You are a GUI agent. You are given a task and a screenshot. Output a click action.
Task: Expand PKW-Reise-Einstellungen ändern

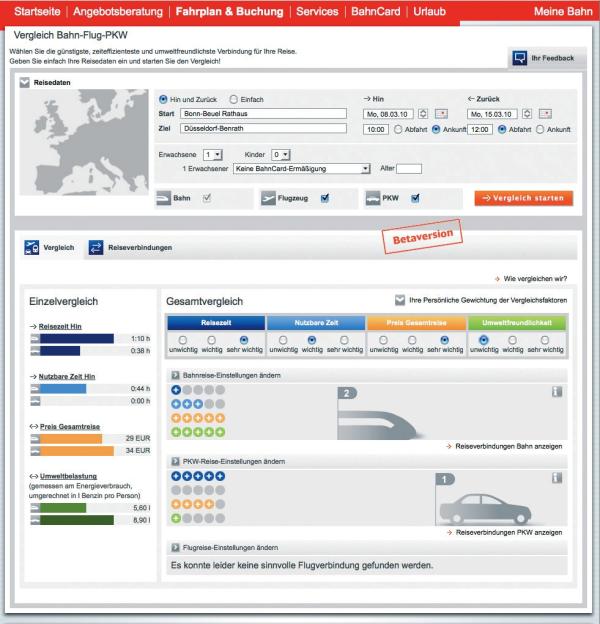[x=175, y=462]
